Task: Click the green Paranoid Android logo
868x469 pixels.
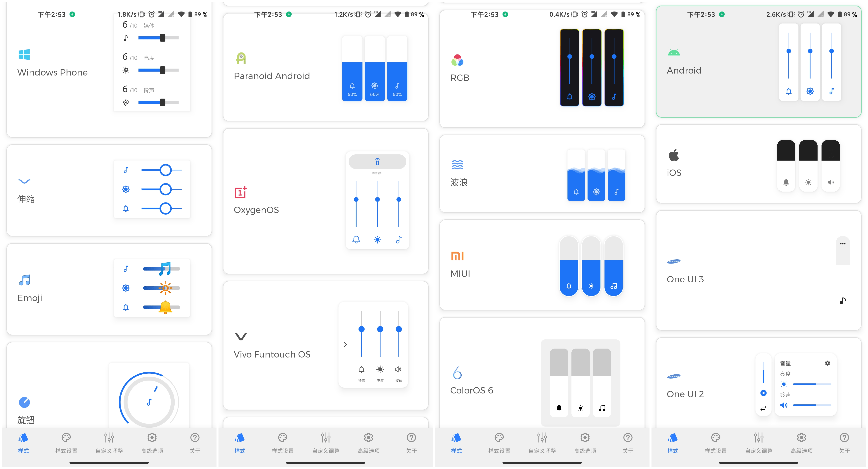Action: click(x=241, y=58)
